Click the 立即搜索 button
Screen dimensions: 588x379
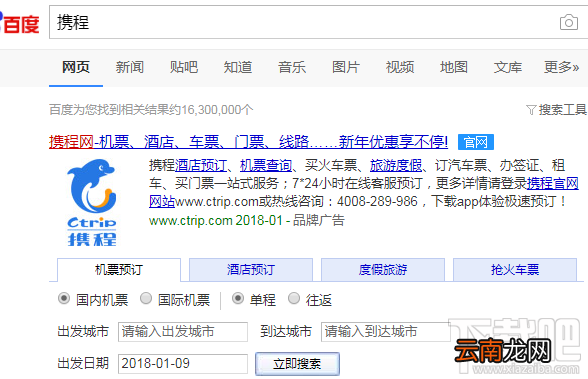[x=297, y=364]
